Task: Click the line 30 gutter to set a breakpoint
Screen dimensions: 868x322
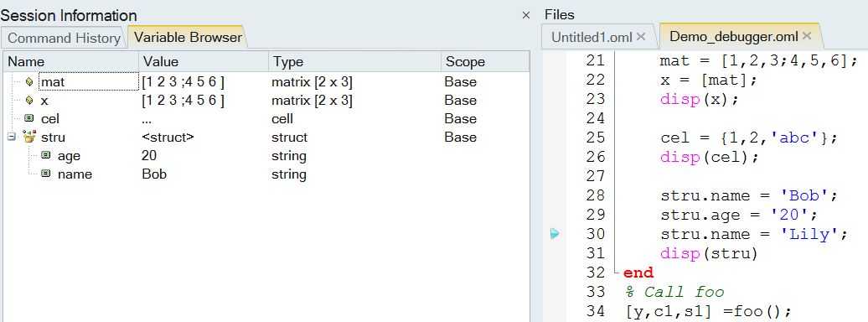Action: pyautogui.click(x=555, y=235)
